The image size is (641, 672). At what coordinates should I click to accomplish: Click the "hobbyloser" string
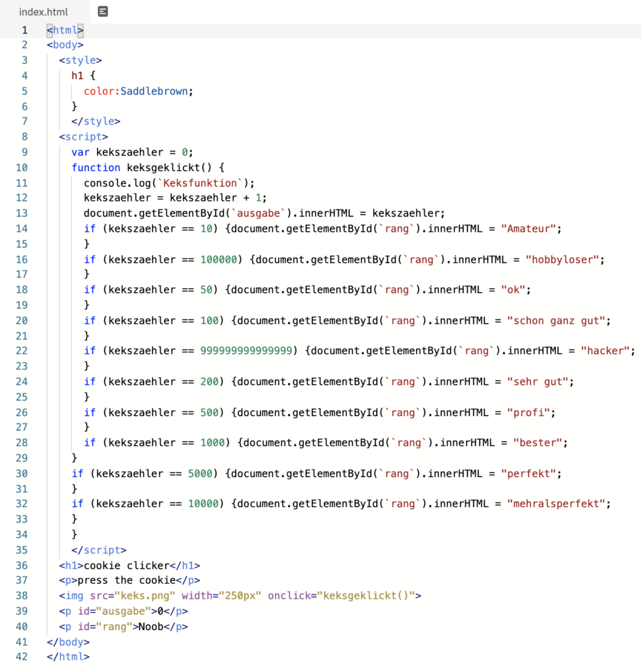pos(562,259)
